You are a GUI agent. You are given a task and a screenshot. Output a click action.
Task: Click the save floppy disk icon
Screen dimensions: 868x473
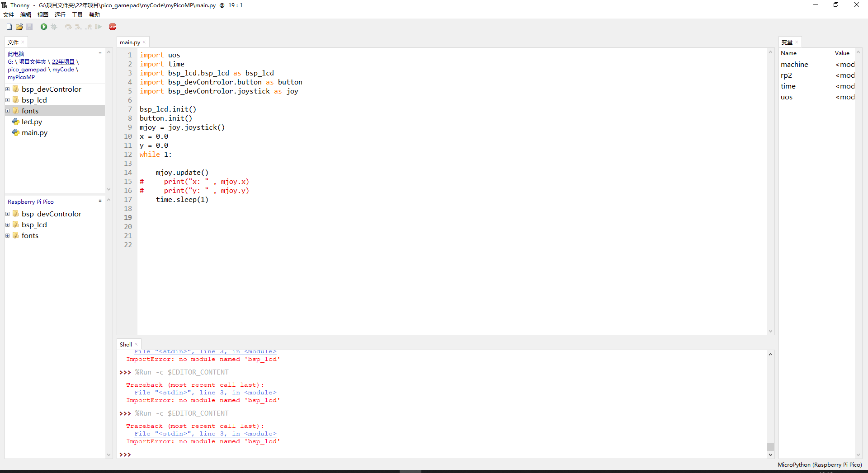29,27
